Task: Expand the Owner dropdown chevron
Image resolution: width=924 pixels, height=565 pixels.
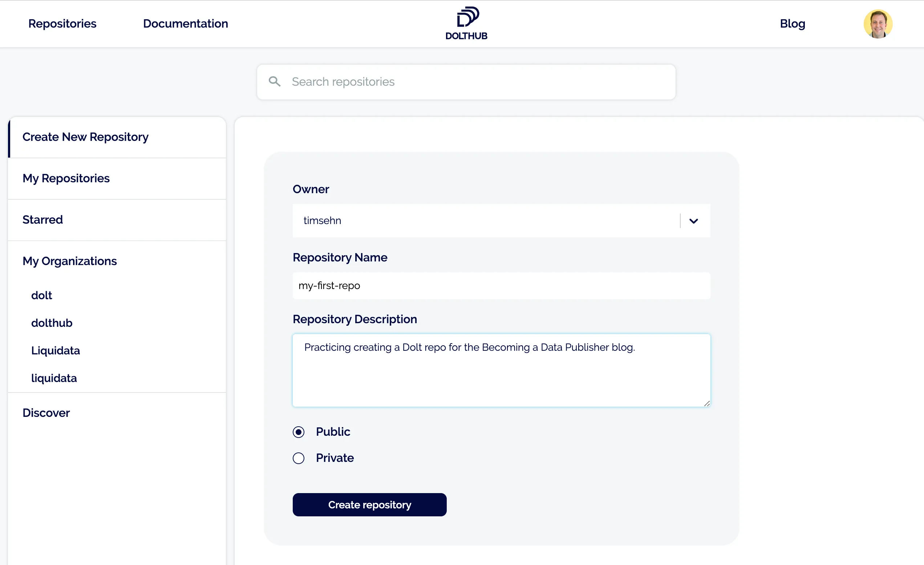Action: (693, 221)
